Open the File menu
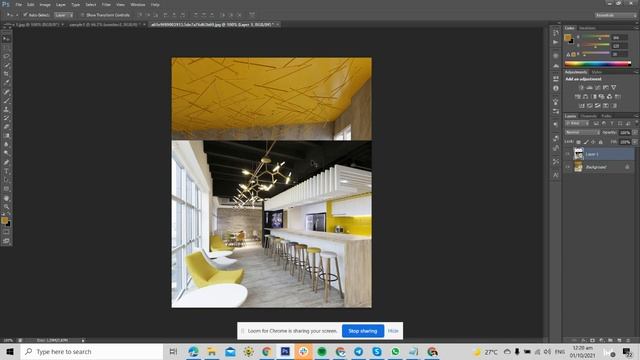The height and width of the screenshot is (360, 640). coord(19,4)
